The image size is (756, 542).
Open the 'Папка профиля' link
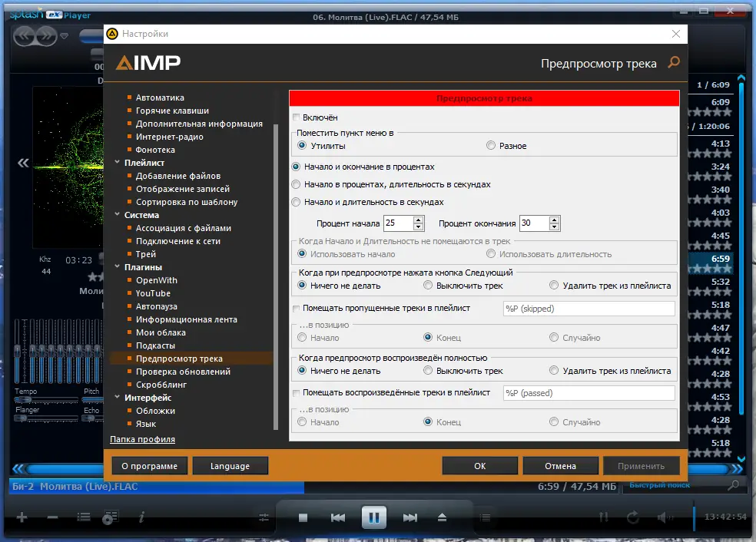pyautogui.click(x=142, y=439)
